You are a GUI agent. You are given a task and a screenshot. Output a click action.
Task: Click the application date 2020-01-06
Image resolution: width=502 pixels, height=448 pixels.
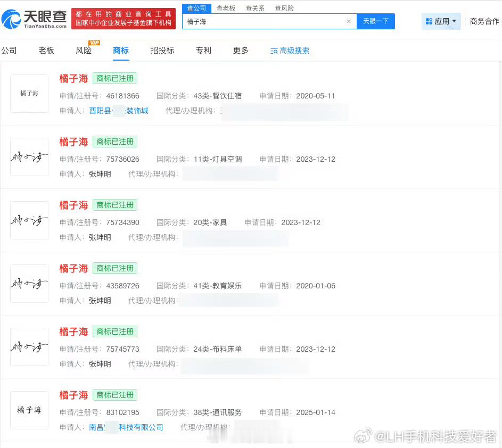(316, 286)
